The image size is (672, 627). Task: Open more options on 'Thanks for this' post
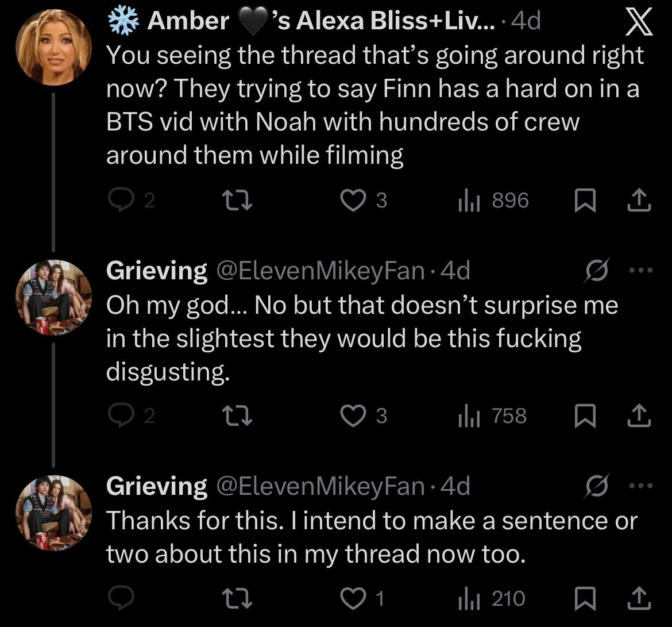[x=641, y=486]
